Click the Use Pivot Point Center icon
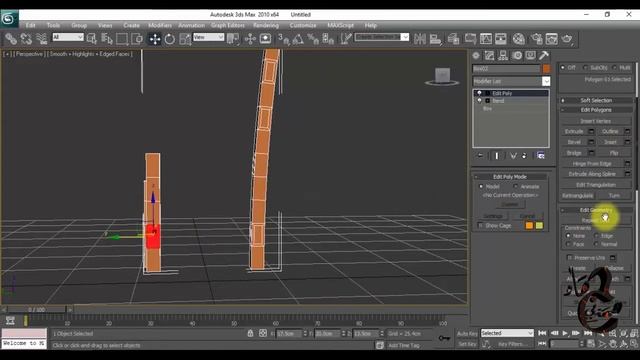Viewport: 640px width, 360px height. click(x=233, y=39)
